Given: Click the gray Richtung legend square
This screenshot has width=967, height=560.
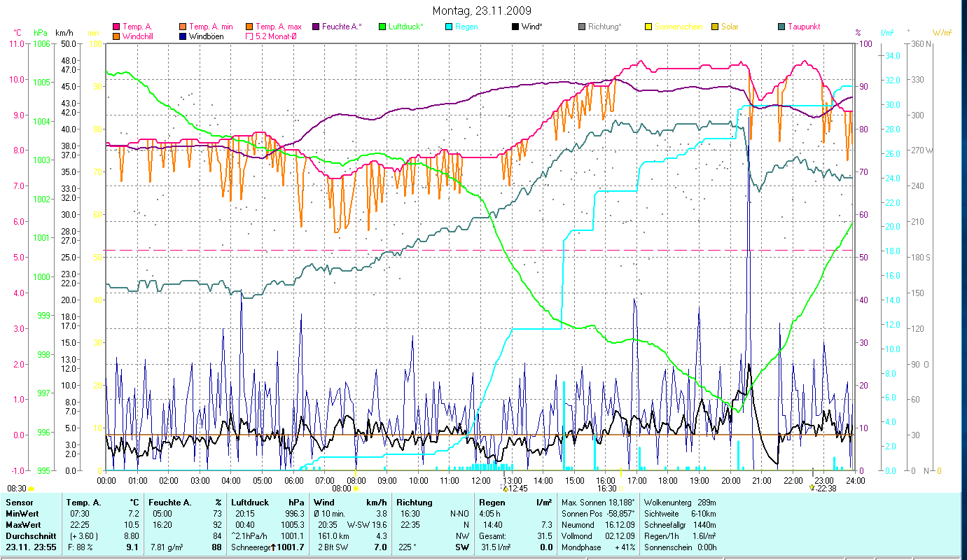Looking at the screenshot, I should coord(582,27).
